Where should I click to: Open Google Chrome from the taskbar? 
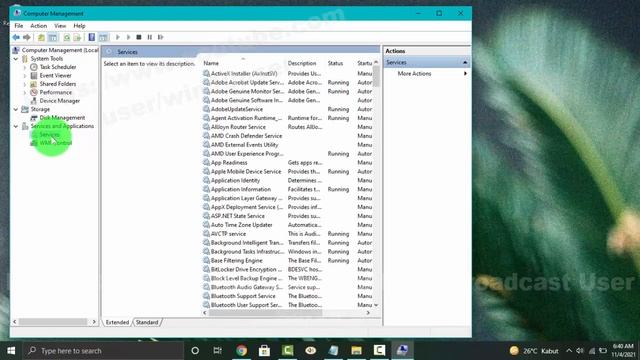click(242, 350)
